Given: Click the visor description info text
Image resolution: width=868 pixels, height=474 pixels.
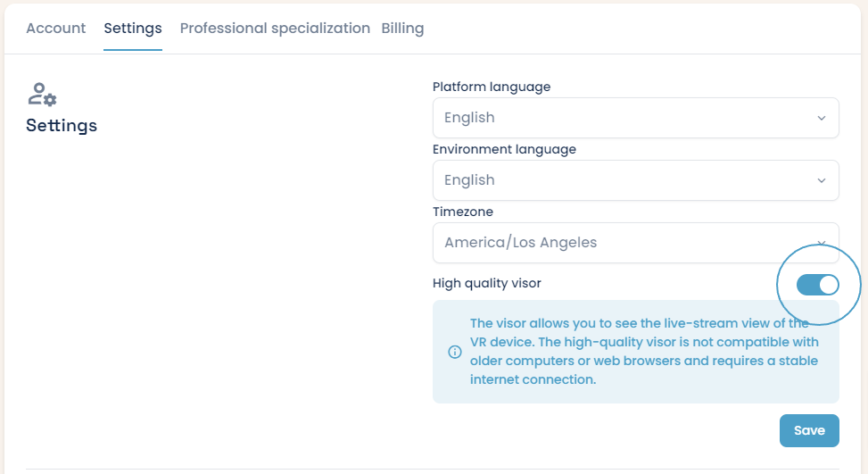Looking at the screenshot, I should (644, 352).
